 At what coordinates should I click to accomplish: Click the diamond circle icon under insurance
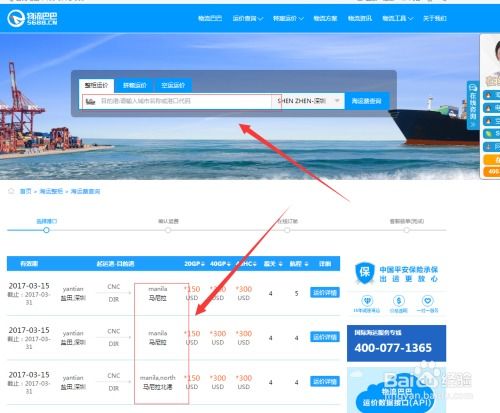coord(367,301)
